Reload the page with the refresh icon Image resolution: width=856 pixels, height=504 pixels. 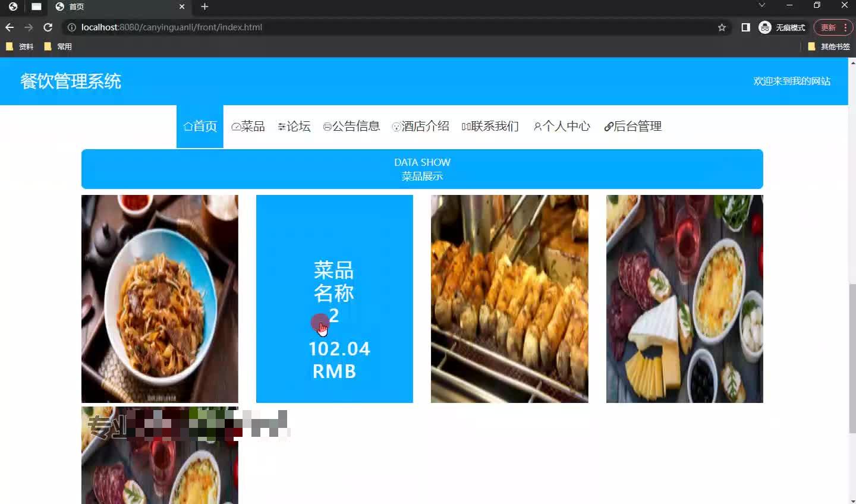point(48,27)
